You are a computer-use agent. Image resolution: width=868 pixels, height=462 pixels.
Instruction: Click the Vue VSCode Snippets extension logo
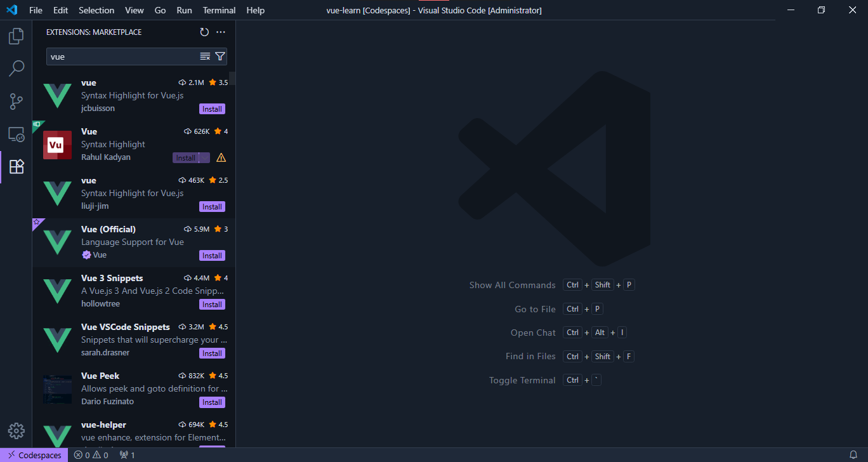[x=57, y=340]
